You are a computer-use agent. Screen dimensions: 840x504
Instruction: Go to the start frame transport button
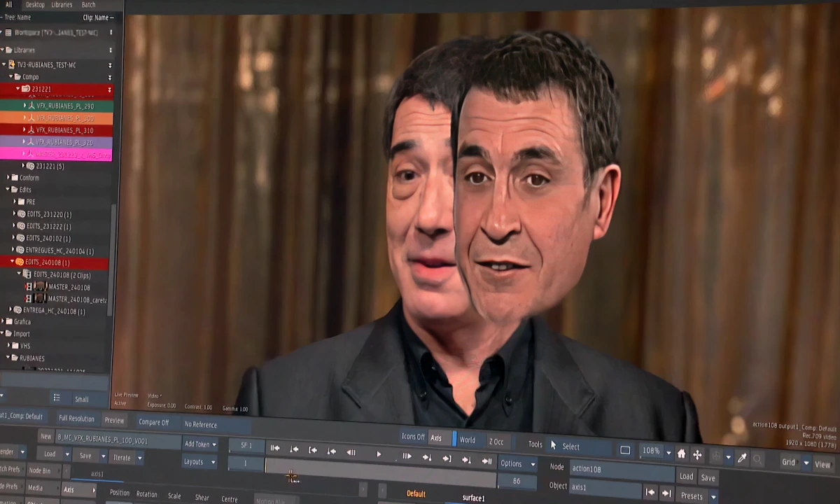coord(275,448)
